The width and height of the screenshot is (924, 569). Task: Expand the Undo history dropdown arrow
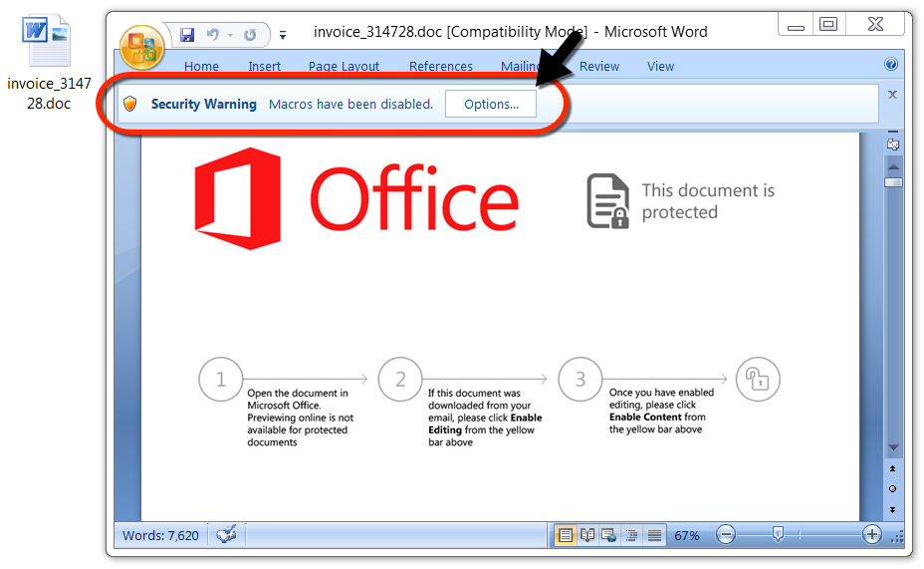[230, 36]
